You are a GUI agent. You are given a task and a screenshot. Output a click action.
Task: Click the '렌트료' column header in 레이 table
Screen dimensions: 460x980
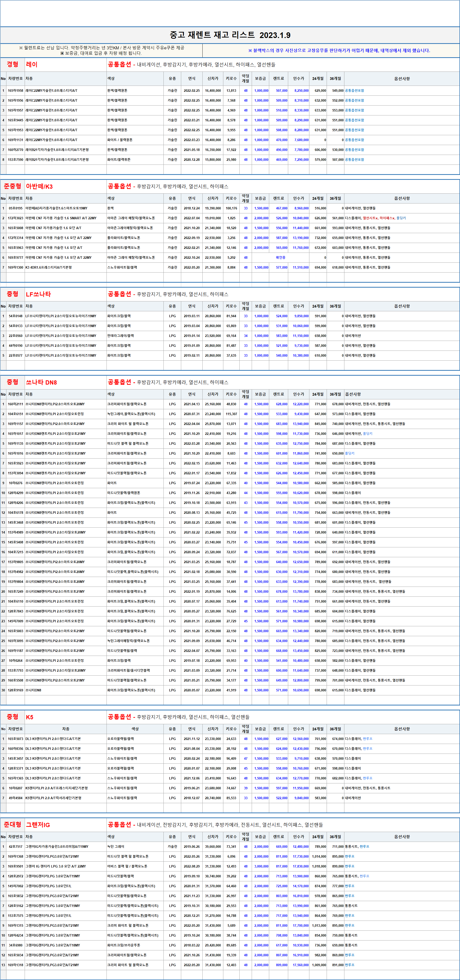pos(279,78)
